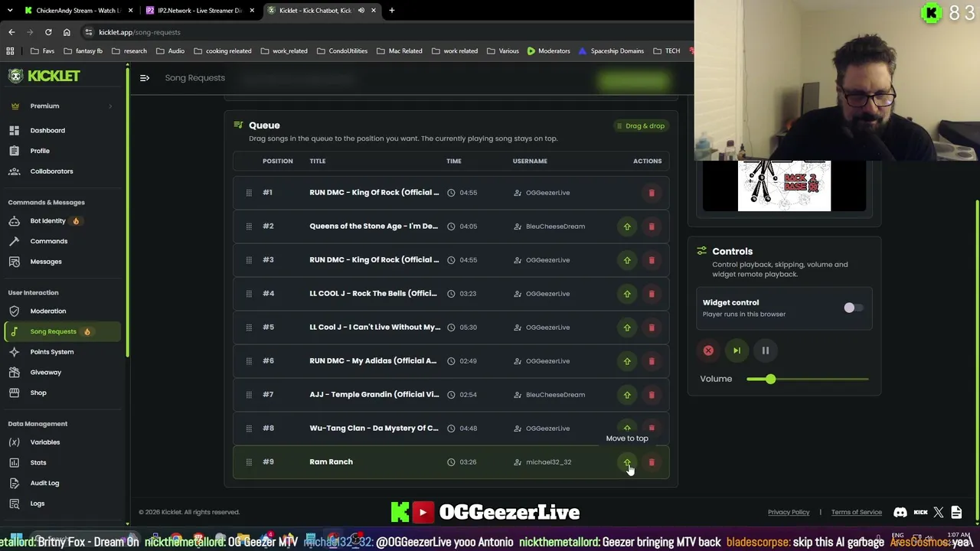Click the Kicklet logo
Screen dimensions: 980x551
click(44, 76)
